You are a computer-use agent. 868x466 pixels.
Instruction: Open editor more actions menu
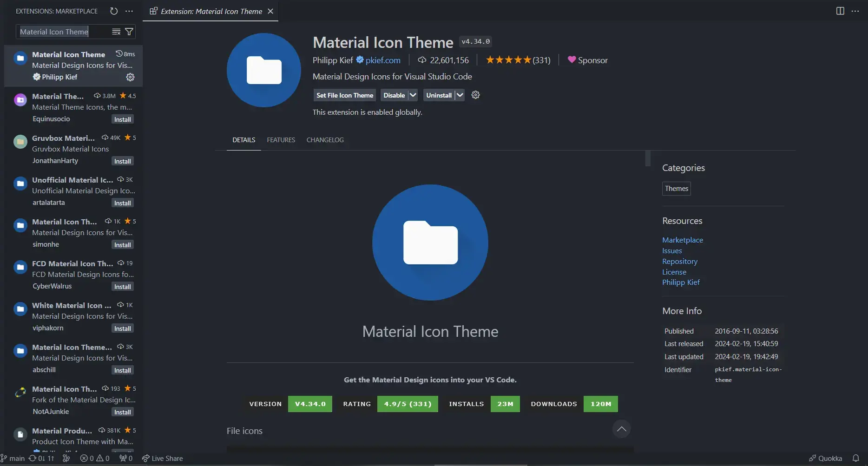tap(855, 11)
